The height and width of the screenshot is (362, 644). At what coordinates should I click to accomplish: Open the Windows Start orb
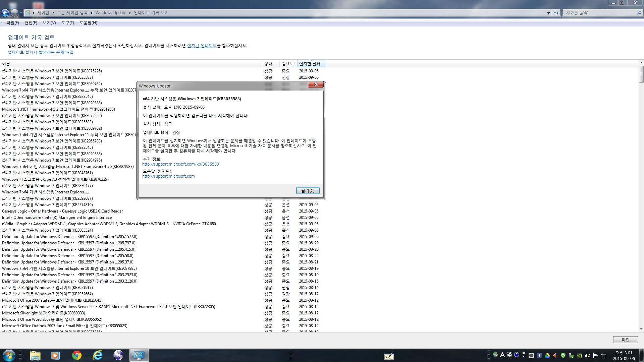(x=9, y=355)
